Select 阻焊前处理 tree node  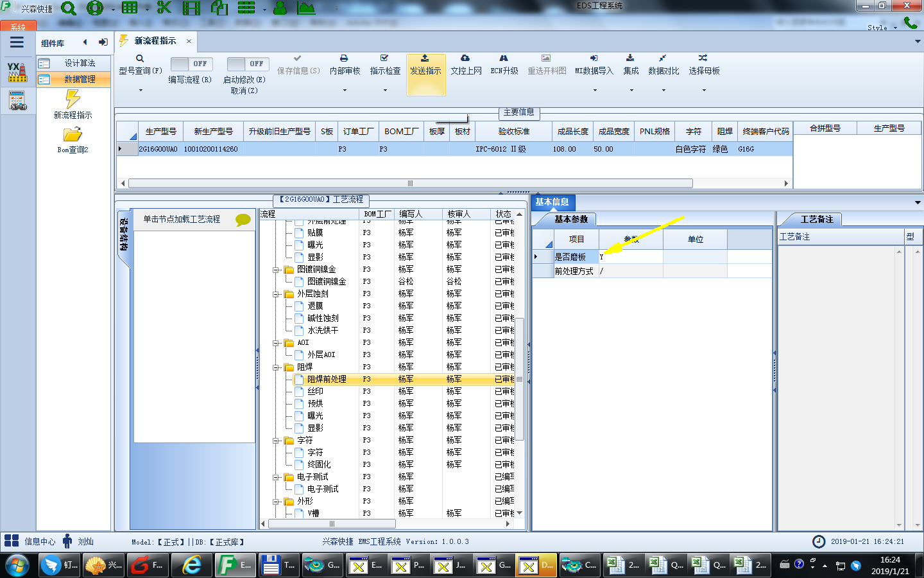click(327, 380)
